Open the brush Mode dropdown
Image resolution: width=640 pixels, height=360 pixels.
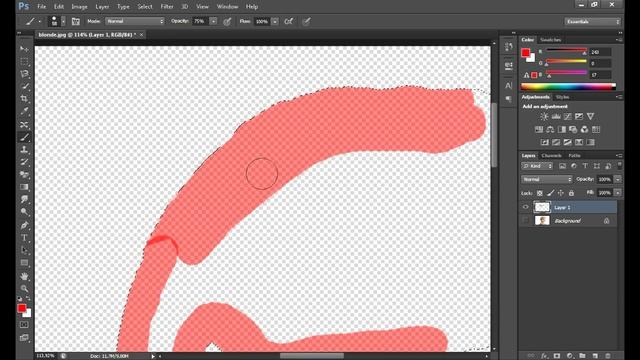coord(135,21)
